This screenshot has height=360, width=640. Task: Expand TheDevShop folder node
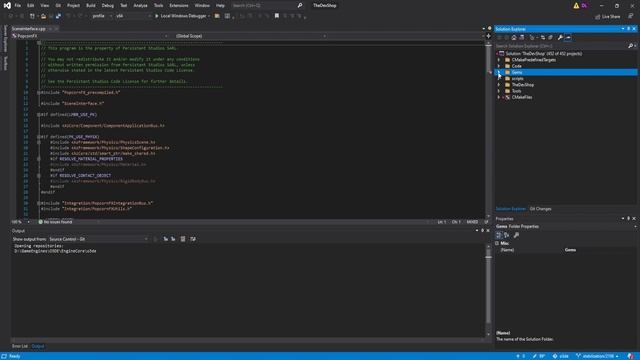click(499, 85)
